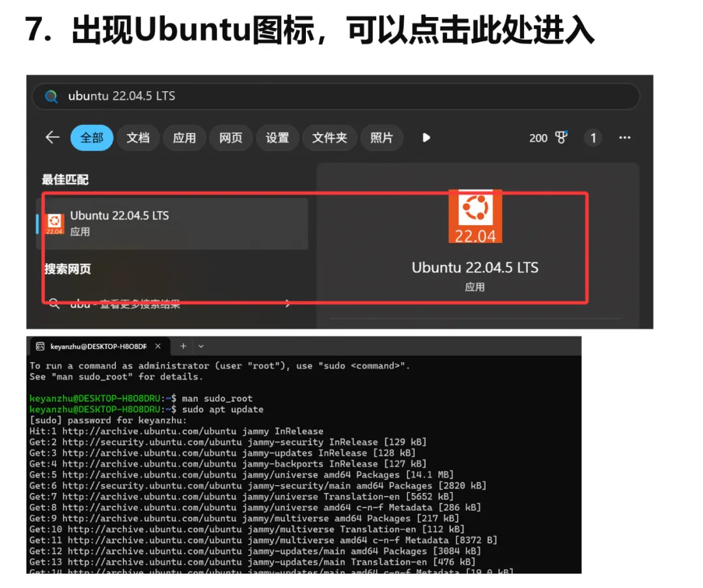Click the Get:13 jammy-updates Translation-en line
Viewport: 703px width, 588px height.
(253, 562)
